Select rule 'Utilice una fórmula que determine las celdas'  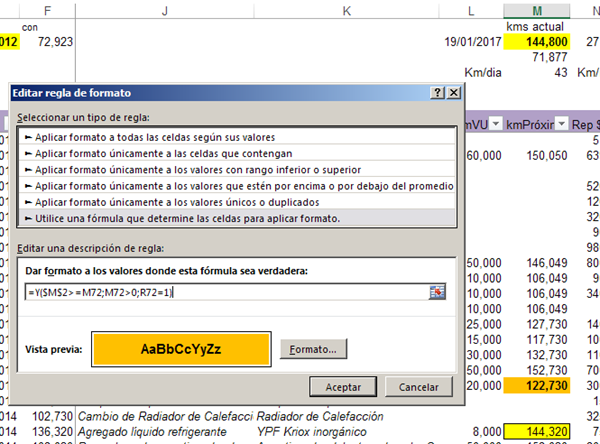(237, 219)
